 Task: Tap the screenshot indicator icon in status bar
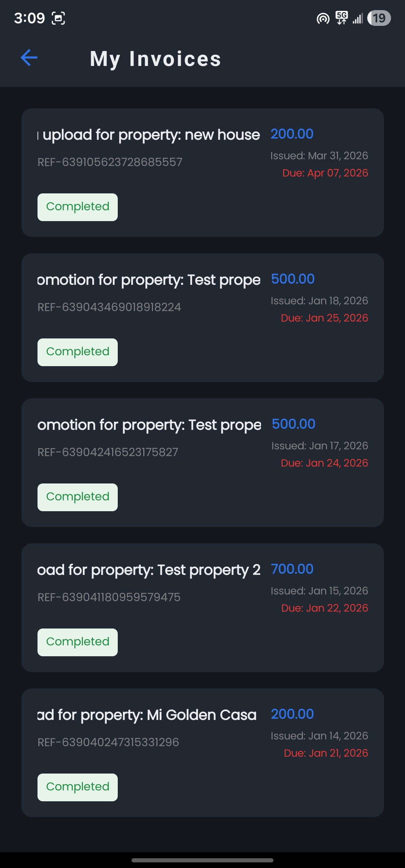tap(58, 18)
